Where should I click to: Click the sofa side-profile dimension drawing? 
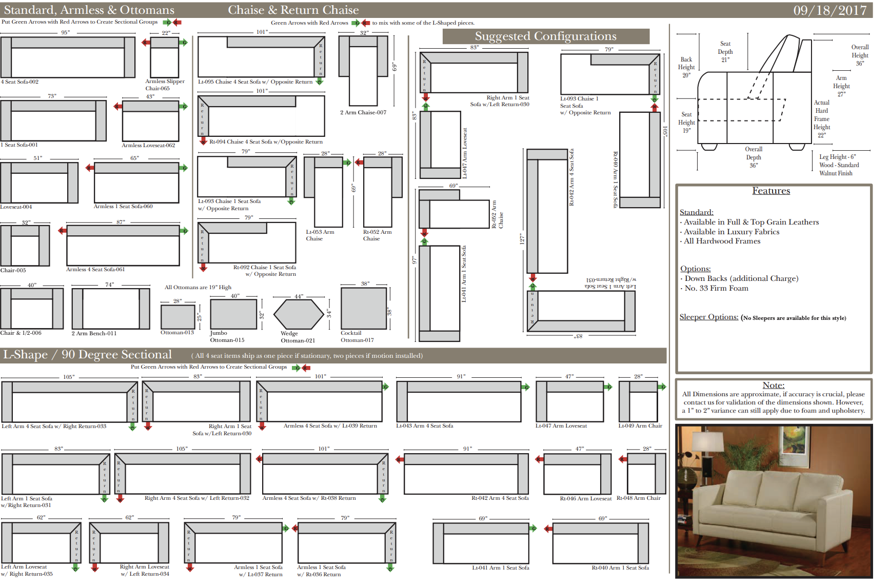point(755,93)
